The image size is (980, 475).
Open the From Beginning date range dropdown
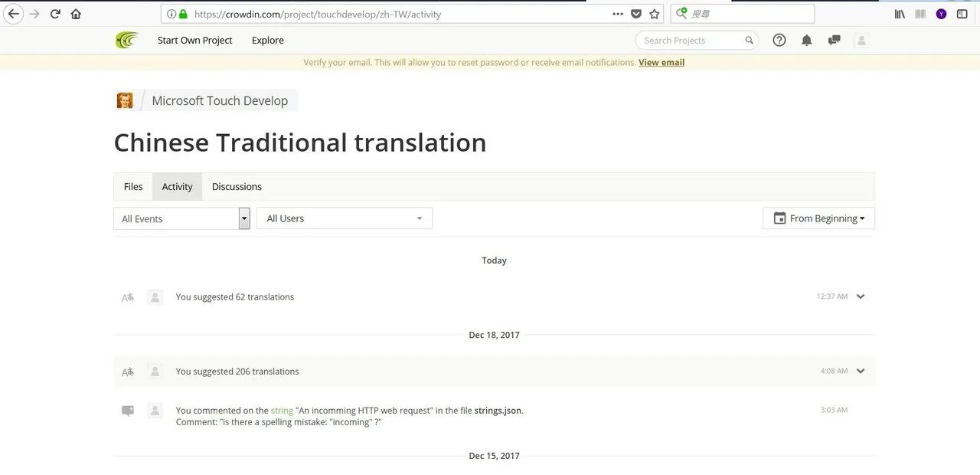click(818, 218)
